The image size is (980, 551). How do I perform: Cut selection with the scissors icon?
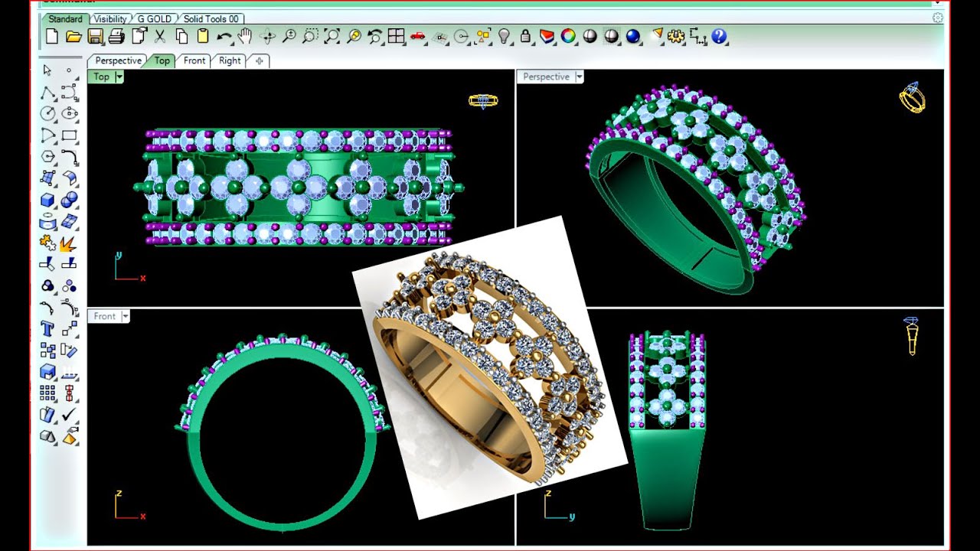tap(160, 36)
